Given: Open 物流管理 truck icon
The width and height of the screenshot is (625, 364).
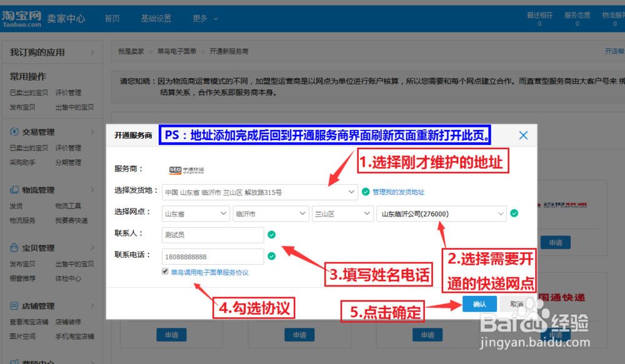Looking at the screenshot, I should pyautogui.click(x=14, y=190).
